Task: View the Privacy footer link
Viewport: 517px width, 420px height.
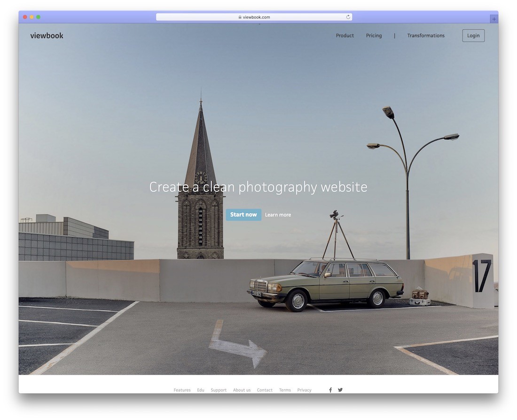Action: coord(305,390)
